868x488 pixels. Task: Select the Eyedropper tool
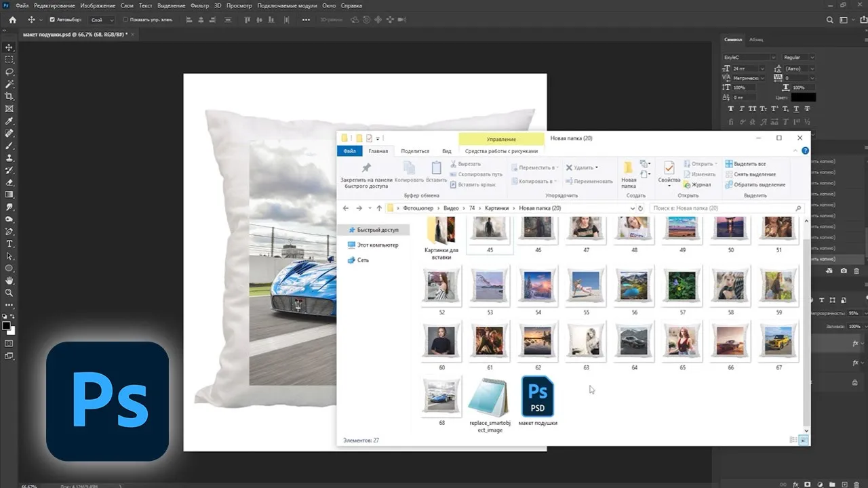tap(9, 121)
